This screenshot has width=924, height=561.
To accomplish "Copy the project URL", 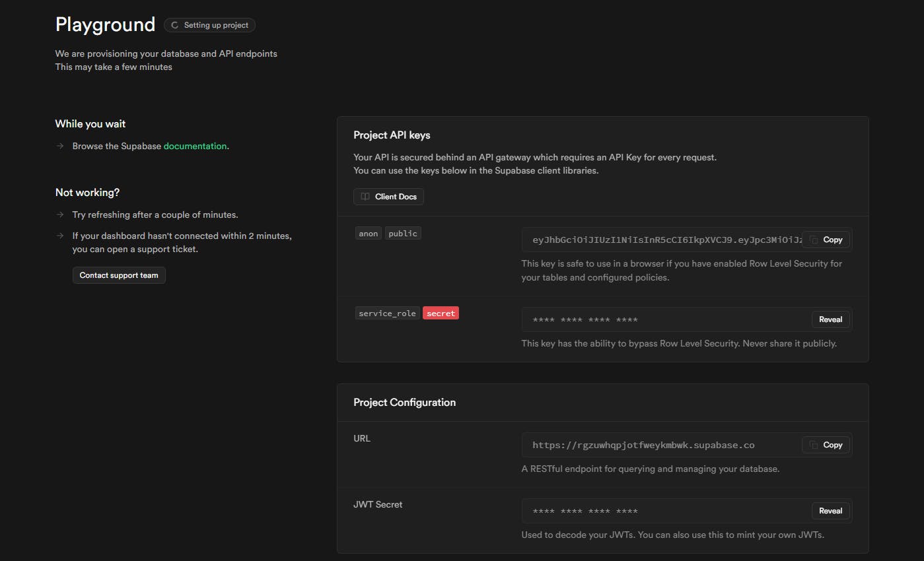I will pyautogui.click(x=826, y=445).
